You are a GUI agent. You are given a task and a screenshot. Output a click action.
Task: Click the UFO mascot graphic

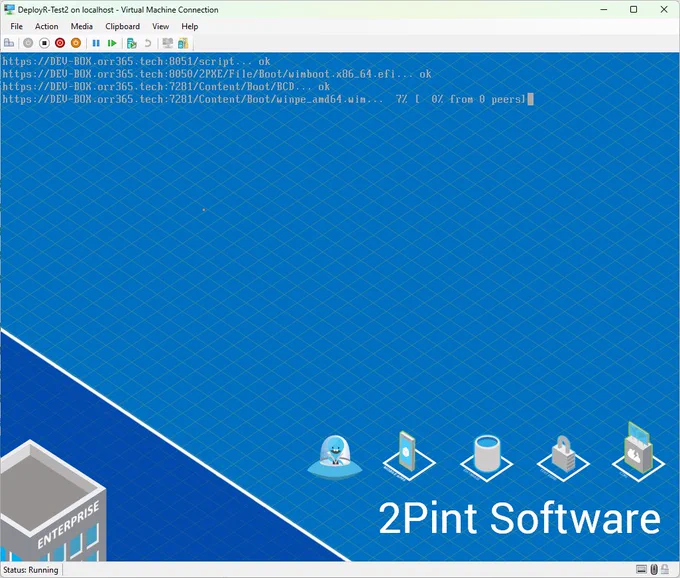(x=334, y=457)
